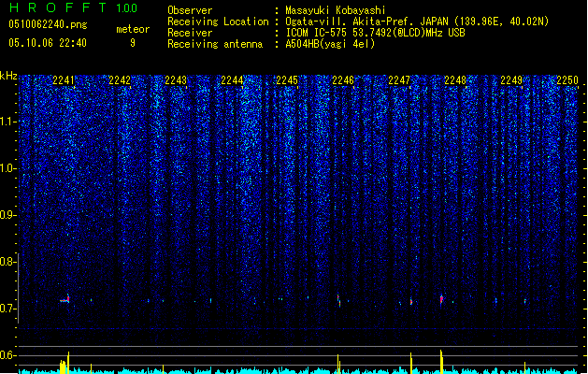Click the red meteor echo near 2248
Viewport: 588px width, 374px height.
point(441,300)
